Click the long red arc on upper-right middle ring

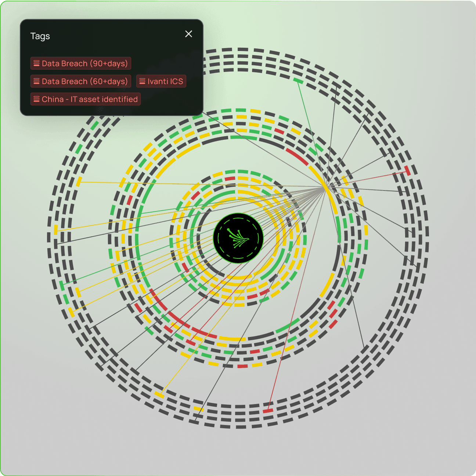297,157
